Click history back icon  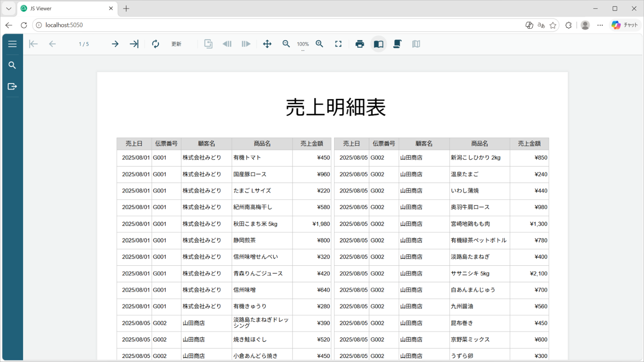(x=227, y=44)
